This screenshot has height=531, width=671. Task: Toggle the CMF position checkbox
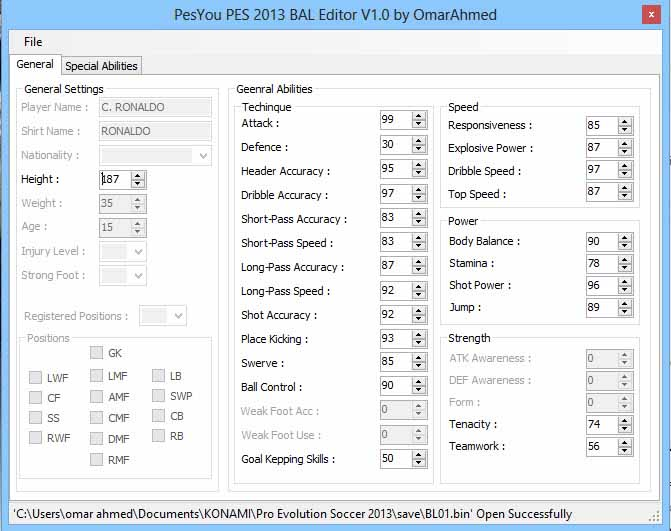[97, 417]
